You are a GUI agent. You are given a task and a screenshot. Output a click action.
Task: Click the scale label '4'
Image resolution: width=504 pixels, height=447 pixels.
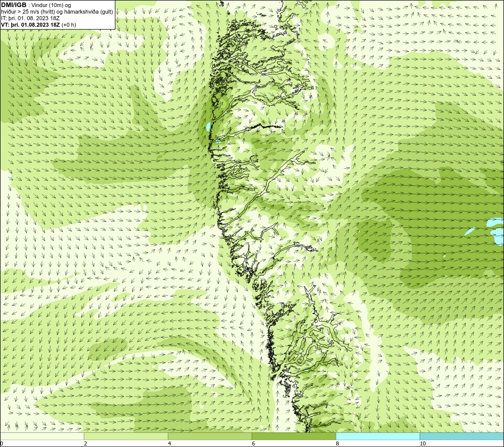click(169, 443)
